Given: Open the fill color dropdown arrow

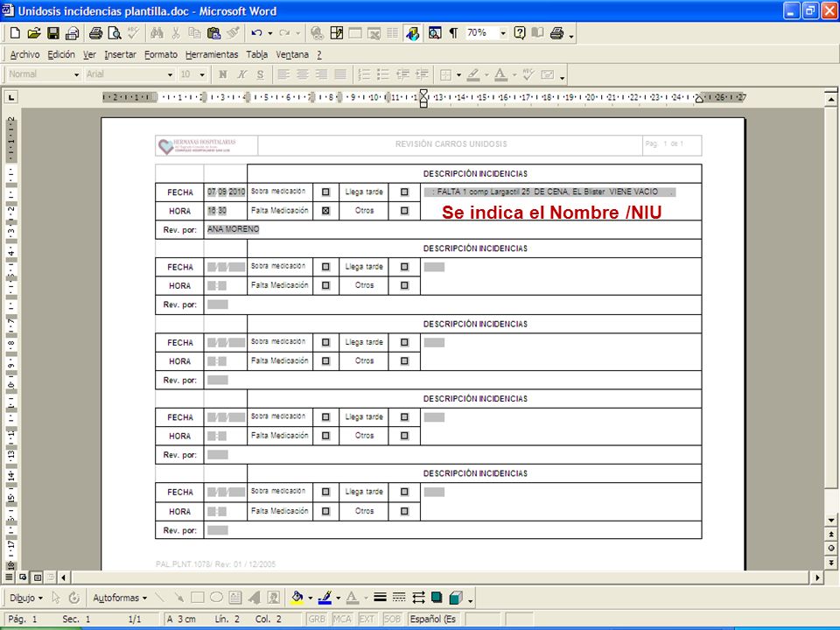Looking at the screenshot, I should pos(310,598).
